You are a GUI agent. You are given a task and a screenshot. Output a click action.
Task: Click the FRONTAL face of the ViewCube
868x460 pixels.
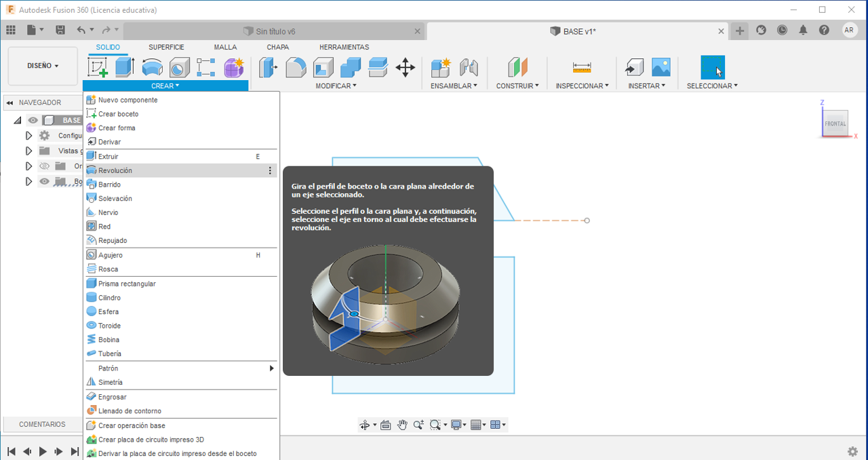click(x=835, y=123)
